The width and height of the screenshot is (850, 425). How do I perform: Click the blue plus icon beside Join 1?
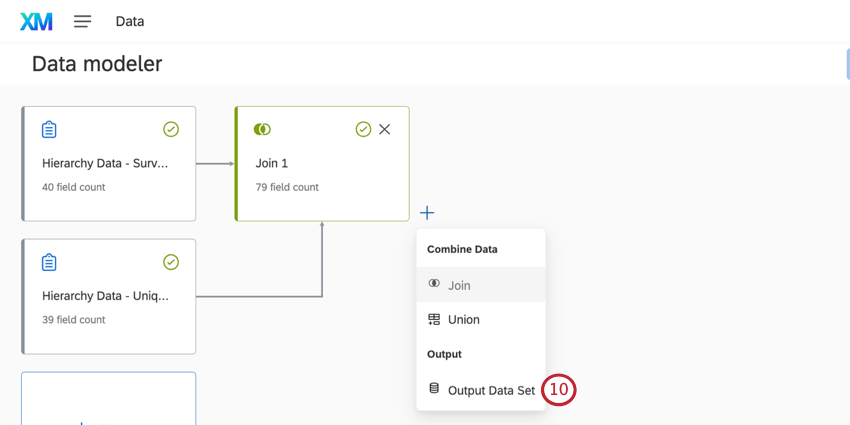pyautogui.click(x=427, y=213)
